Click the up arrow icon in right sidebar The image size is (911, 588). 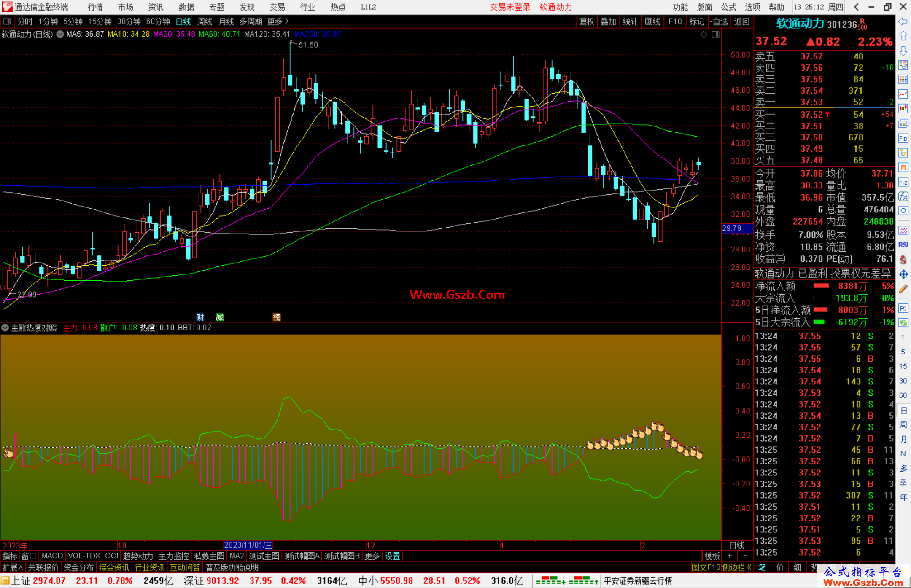point(903,36)
